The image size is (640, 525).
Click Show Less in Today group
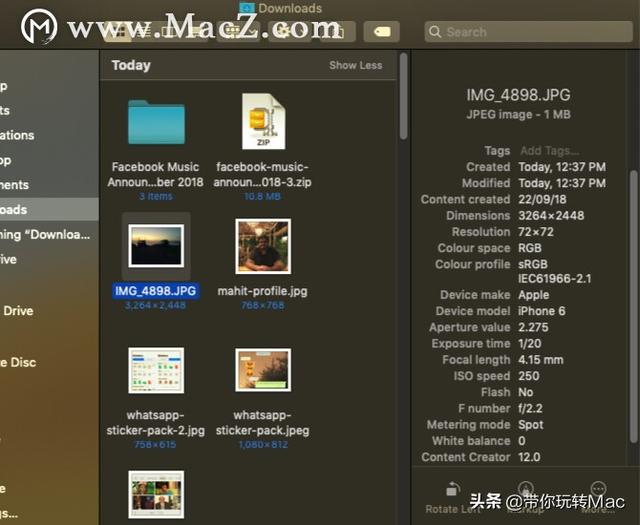point(356,65)
